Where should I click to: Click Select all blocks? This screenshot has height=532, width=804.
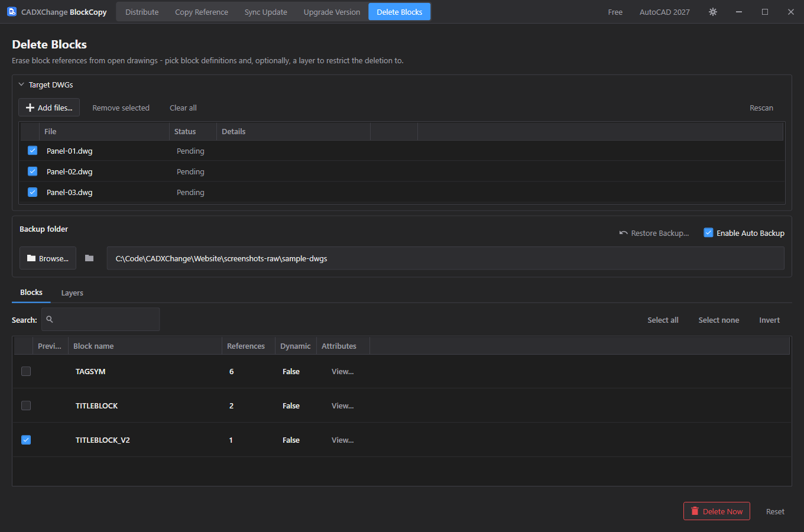pos(663,320)
